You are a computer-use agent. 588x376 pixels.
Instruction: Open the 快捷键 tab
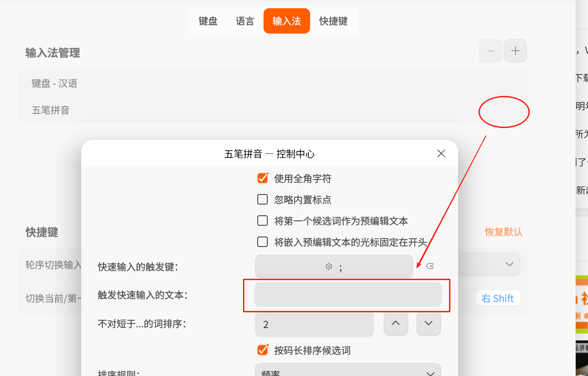(x=333, y=21)
